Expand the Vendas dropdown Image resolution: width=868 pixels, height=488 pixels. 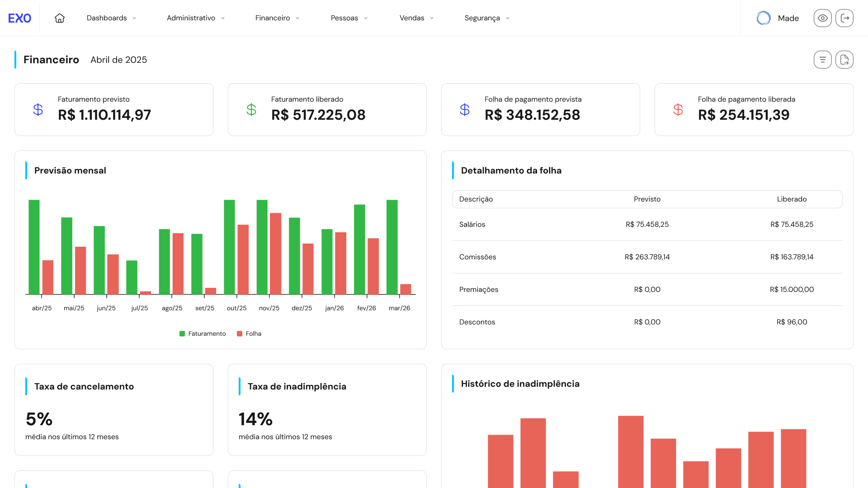click(416, 18)
